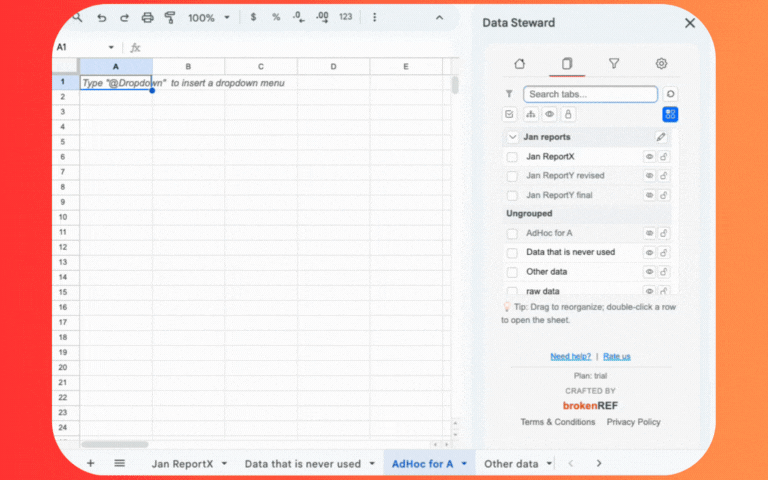
Task: Toggle visibility of Data that is never used
Action: [x=649, y=252]
